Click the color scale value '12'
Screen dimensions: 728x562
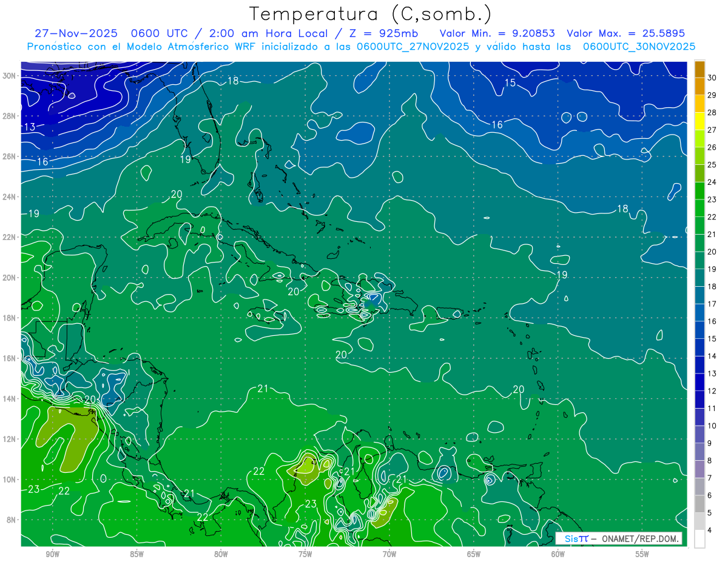pyautogui.click(x=712, y=391)
